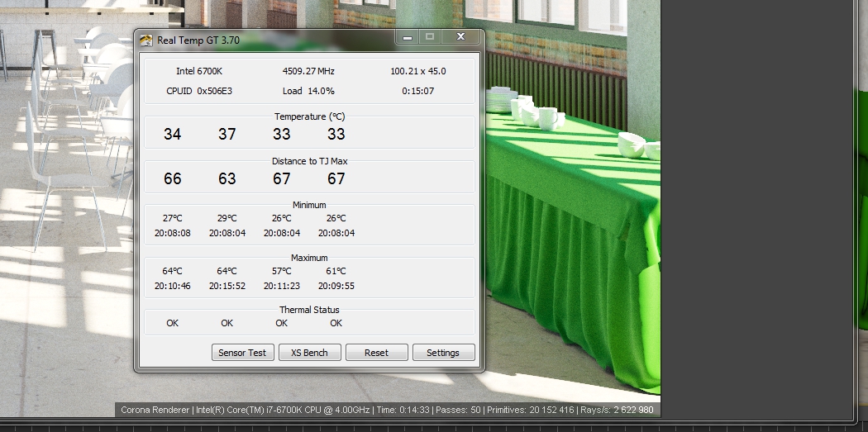Run the Sensor Test
868x432 pixels.
point(242,353)
